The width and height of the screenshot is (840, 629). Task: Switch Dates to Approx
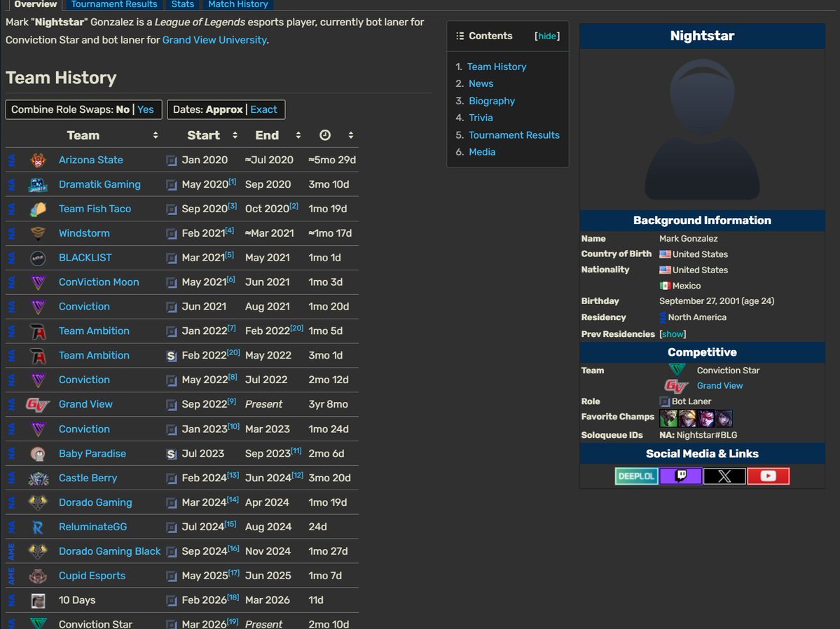224,109
